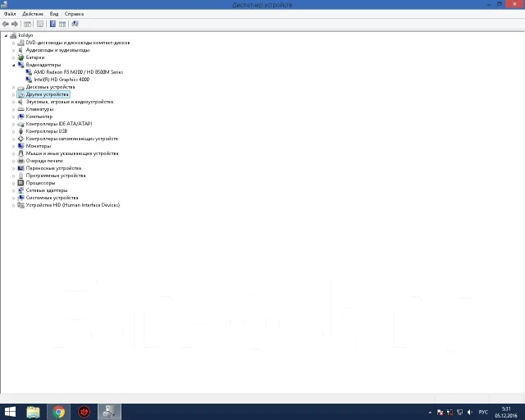
Task: Click the Контроллеры USB plug icon
Action: (21, 131)
